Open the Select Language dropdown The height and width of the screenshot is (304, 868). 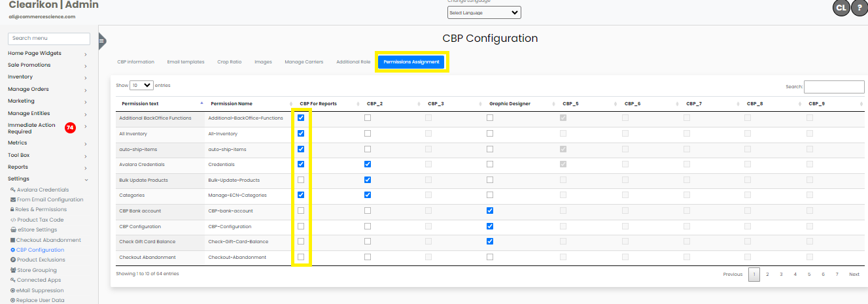484,12
